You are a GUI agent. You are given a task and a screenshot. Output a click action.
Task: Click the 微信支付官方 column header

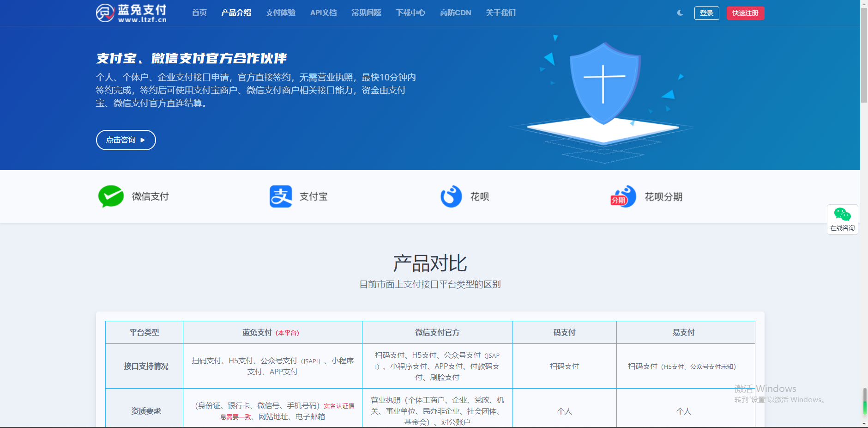[x=438, y=332]
